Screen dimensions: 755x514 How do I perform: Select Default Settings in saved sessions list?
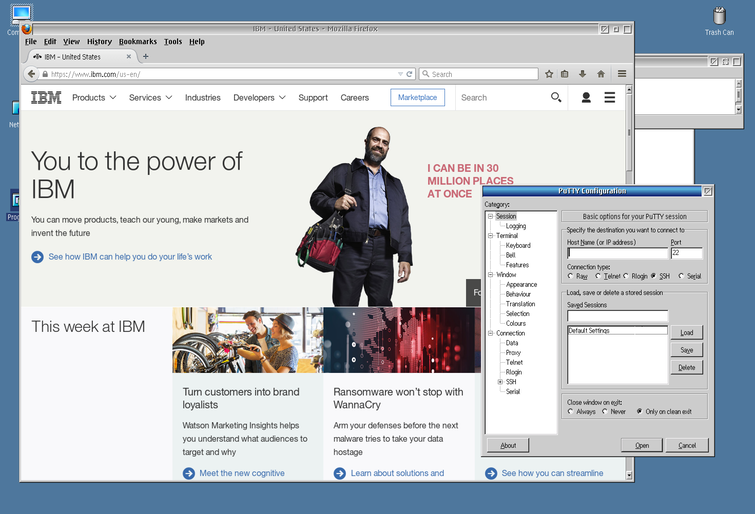pyautogui.click(x=617, y=330)
